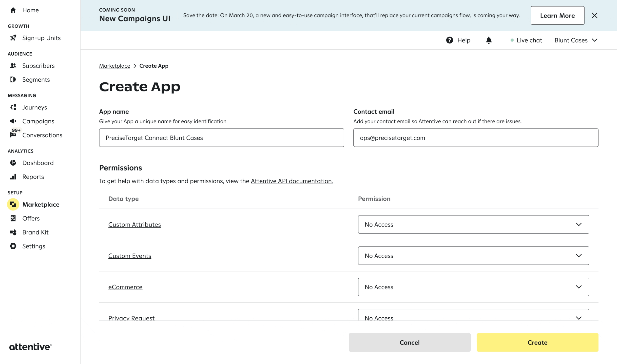Open the Custom Attributes permission dropdown
The image size is (617, 364).
473,224
